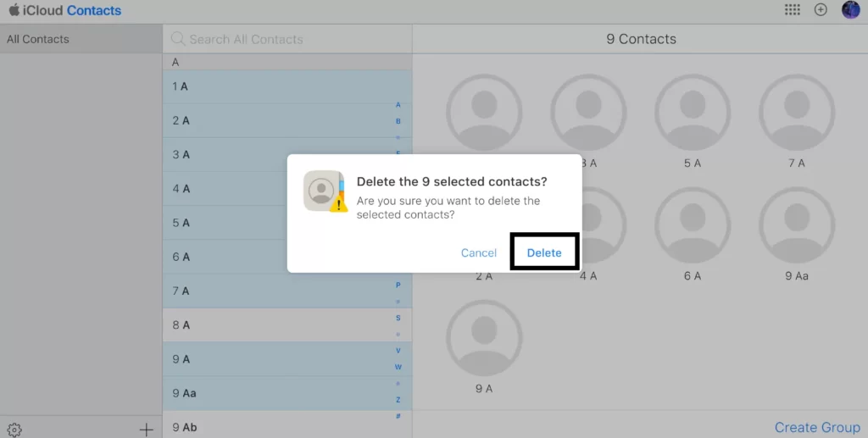Select All Contacts group in sidebar
Image resolution: width=868 pixels, height=438 pixels.
click(x=81, y=39)
